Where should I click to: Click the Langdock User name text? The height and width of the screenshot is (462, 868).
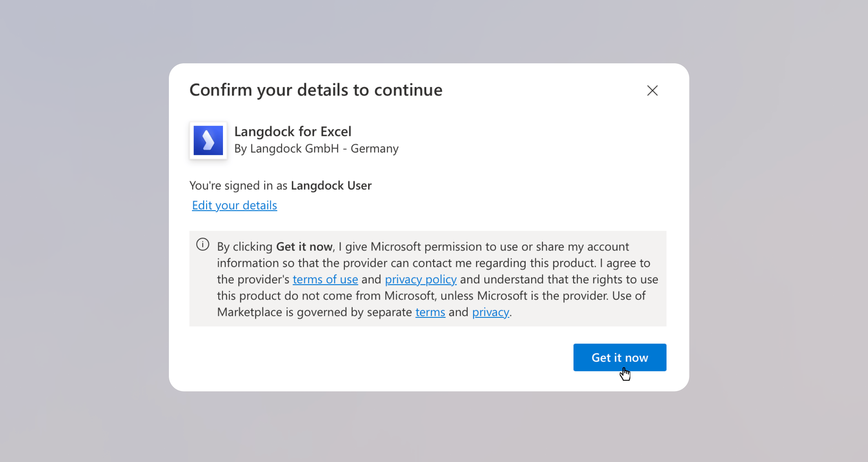click(x=331, y=186)
